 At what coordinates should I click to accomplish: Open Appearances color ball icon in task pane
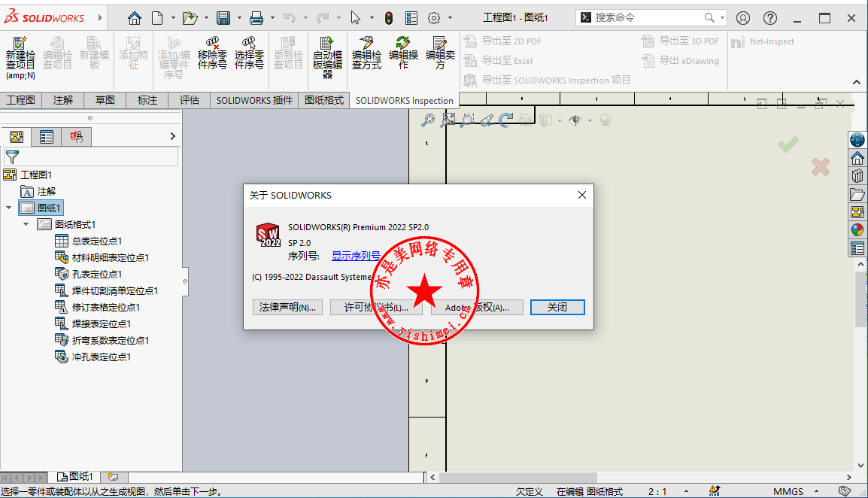(x=857, y=230)
